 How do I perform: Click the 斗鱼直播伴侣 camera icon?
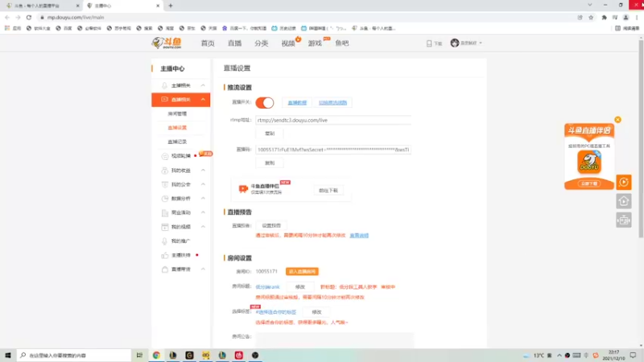243,188
